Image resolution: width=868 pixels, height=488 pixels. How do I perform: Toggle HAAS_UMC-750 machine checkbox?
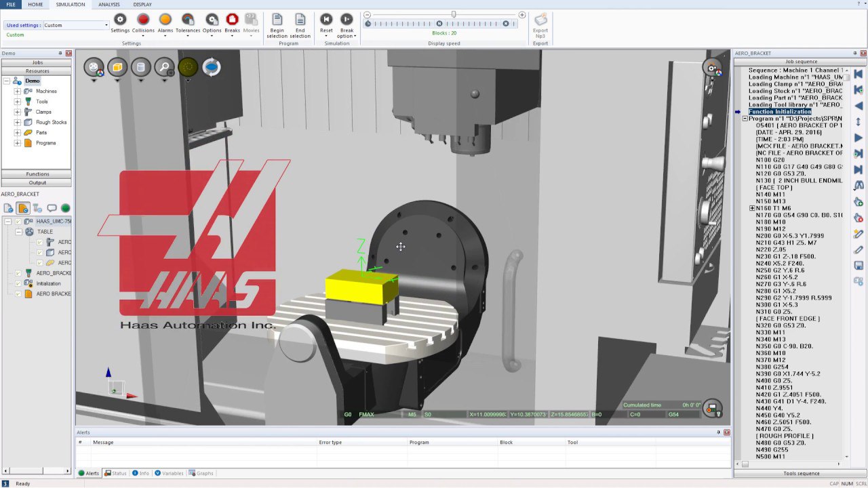coord(18,222)
